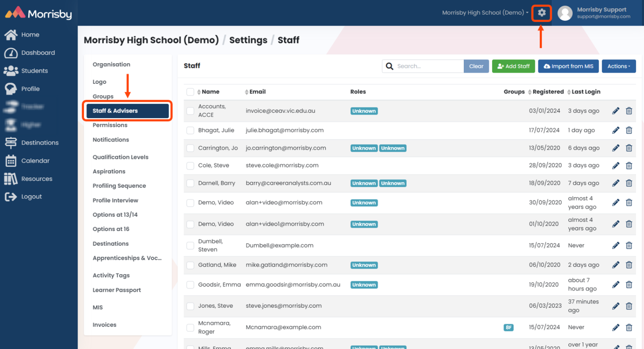Open the Calendar sidebar icon

click(11, 161)
